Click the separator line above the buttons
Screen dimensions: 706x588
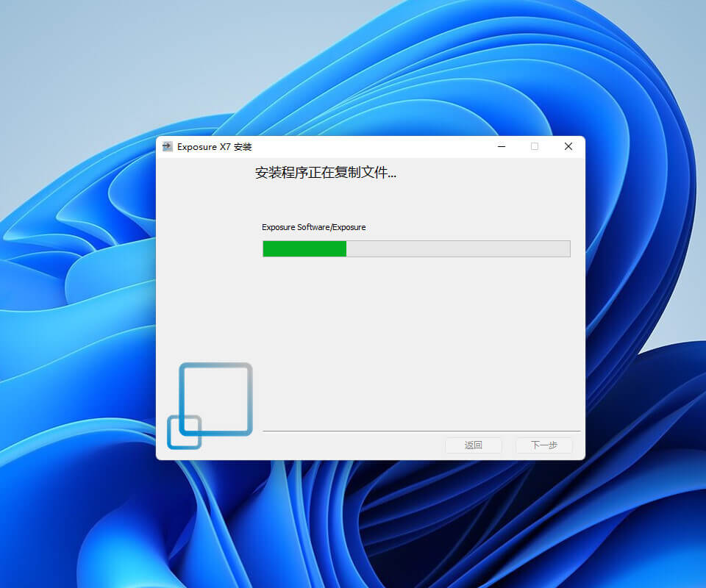(x=421, y=431)
